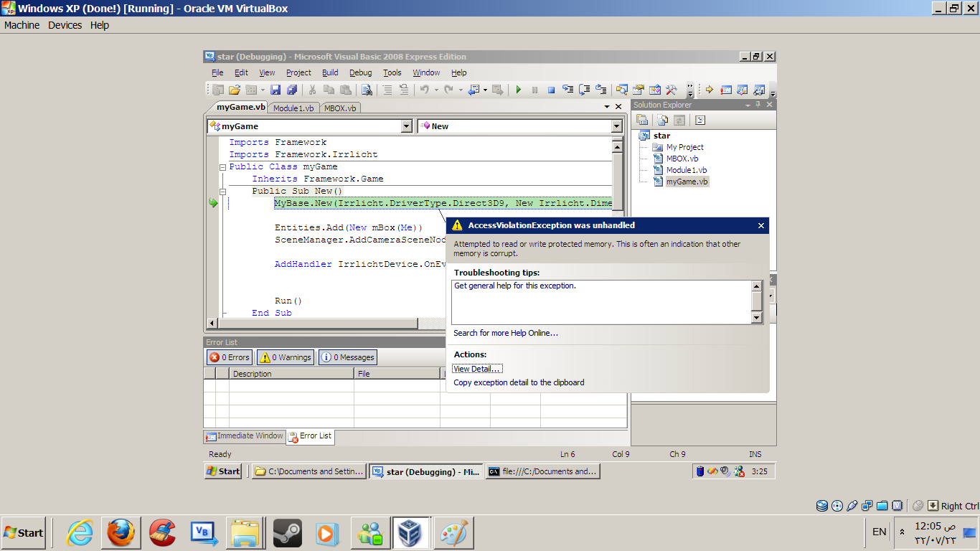This screenshot has width=980, height=551.
Task: Click the Description column header in Error List
Action: (x=291, y=374)
